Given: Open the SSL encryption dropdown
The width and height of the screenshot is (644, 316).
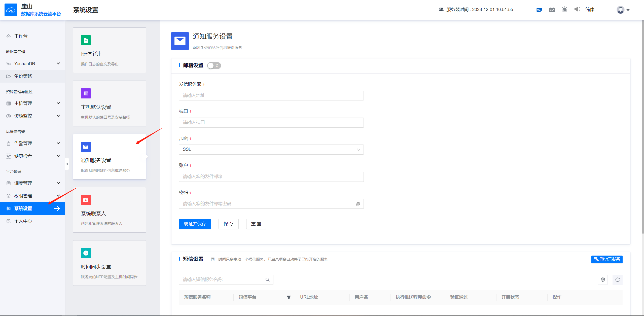Looking at the screenshot, I should point(271,150).
